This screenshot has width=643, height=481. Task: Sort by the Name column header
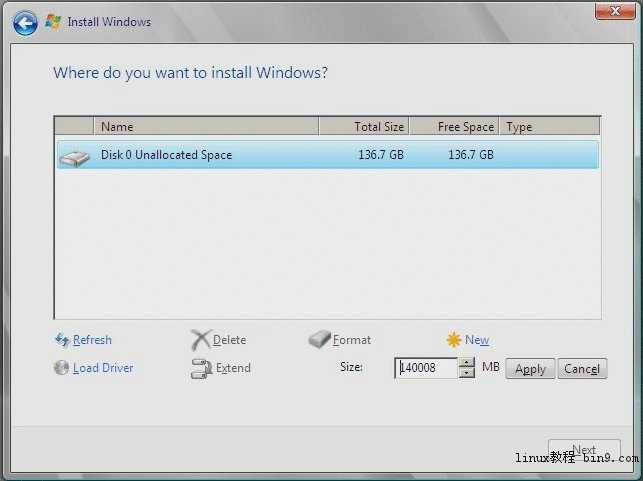click(x=206, y=126)
